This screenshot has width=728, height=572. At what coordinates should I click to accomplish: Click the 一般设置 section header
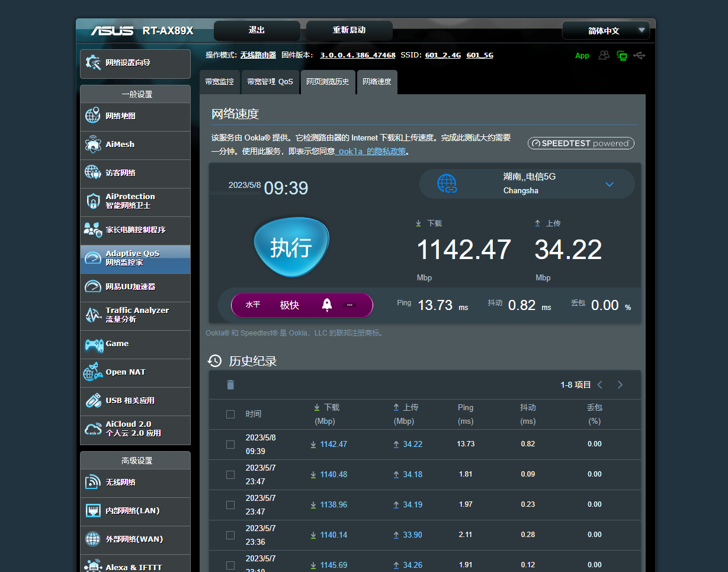(x=137, y=94)
